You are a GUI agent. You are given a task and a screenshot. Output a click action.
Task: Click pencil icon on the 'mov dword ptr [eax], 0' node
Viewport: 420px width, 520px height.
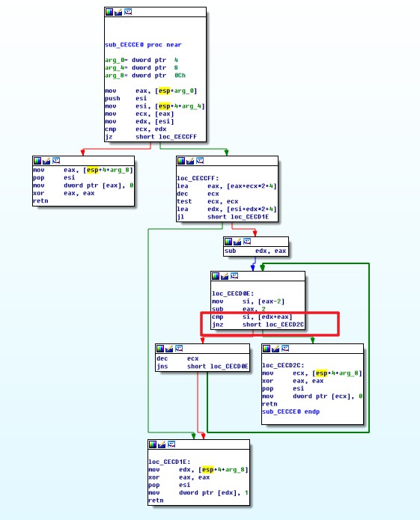46,161
